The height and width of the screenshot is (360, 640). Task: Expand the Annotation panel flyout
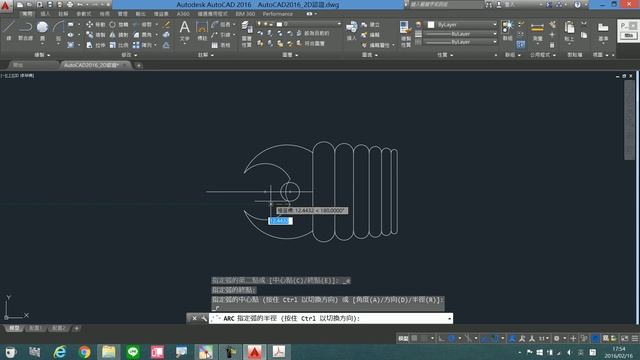click(205, 55)
